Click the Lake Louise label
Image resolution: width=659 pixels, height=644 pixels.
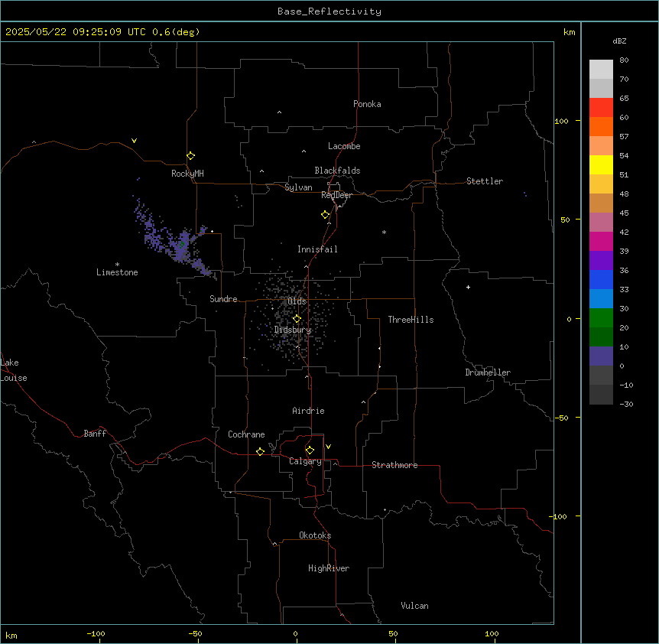click(x=13, y=370)
